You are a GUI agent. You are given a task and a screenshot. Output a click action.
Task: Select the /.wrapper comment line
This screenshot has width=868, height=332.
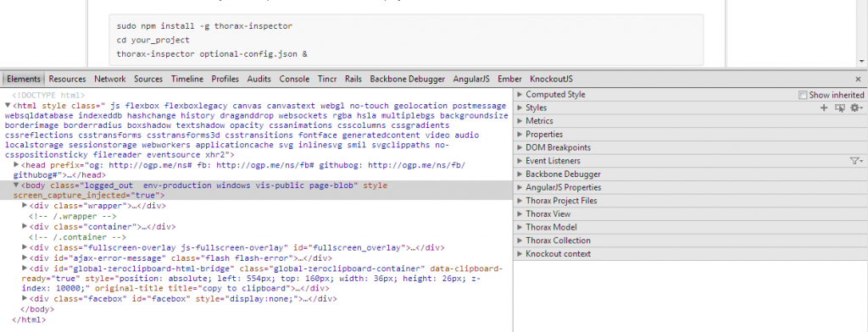tap(73, 216)
